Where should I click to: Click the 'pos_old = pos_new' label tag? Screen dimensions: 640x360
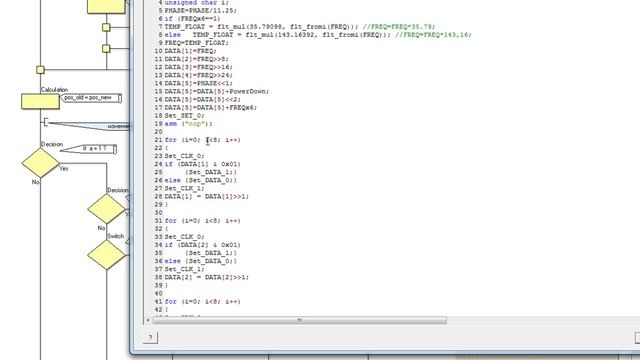[91, 98]
